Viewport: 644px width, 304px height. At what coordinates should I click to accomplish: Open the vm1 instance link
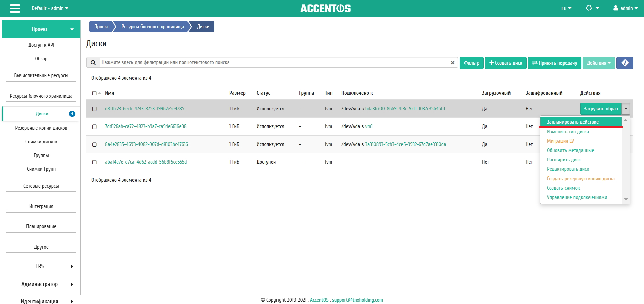coord(369,126)
